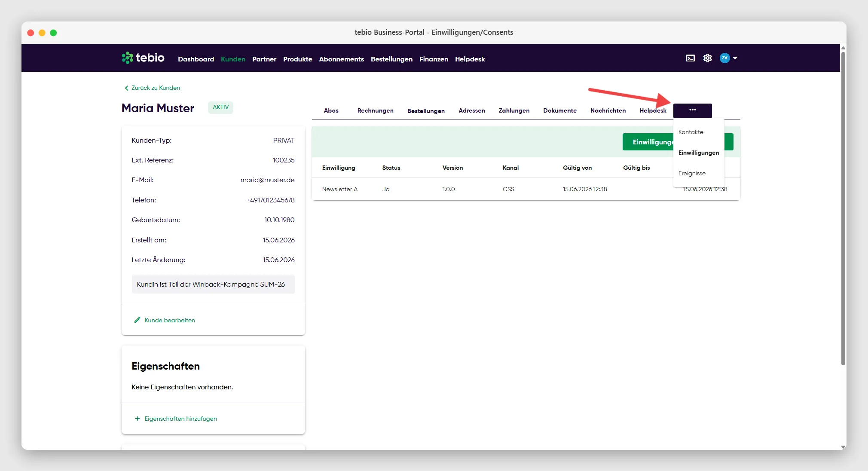Click the Kanal column header
The image size is (868, 471).
click(x=510, y=168)
